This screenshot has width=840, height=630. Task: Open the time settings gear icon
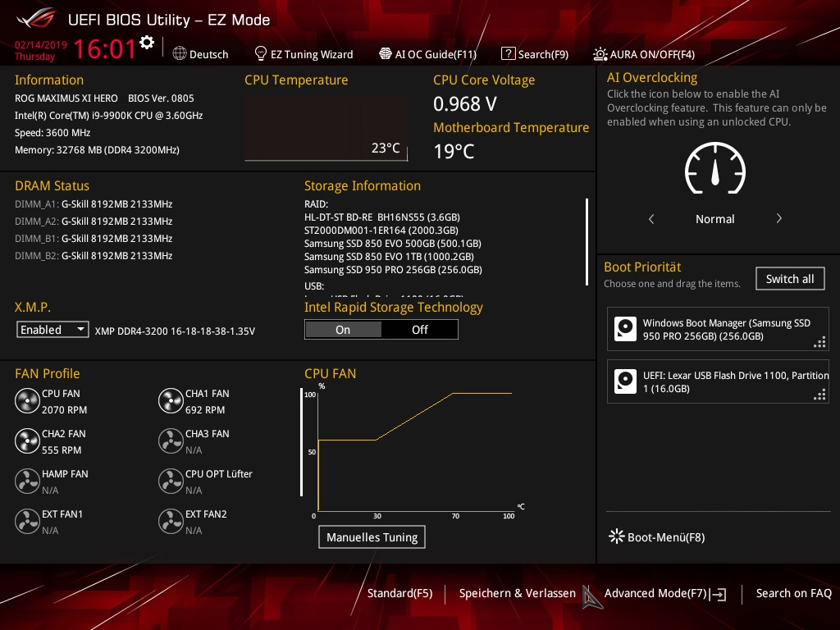146,43
